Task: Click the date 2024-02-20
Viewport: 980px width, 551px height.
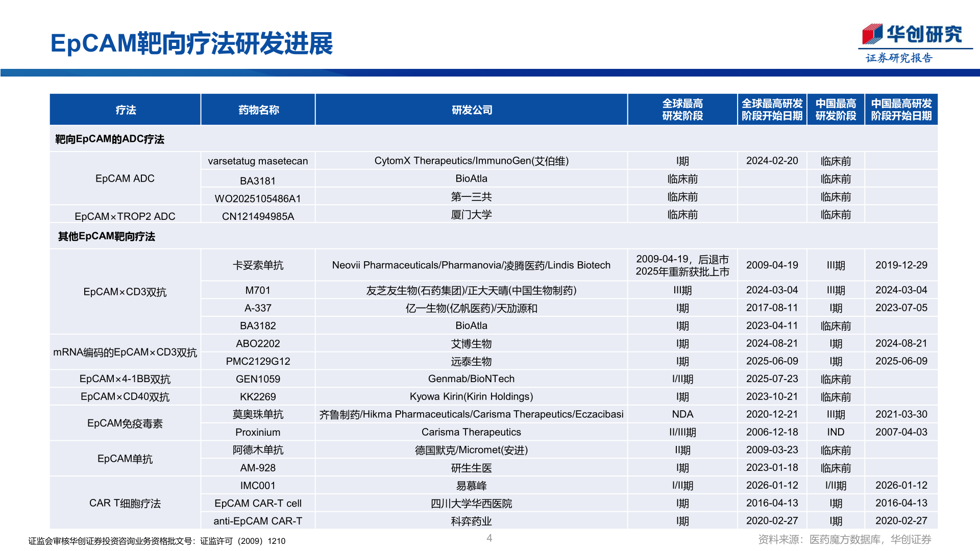Action: 772,161
